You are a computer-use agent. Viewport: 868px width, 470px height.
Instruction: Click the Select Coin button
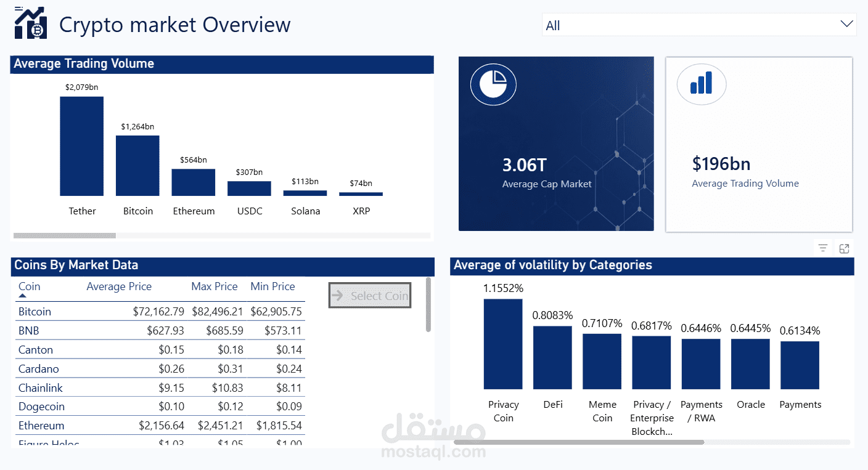click(370, 296)
